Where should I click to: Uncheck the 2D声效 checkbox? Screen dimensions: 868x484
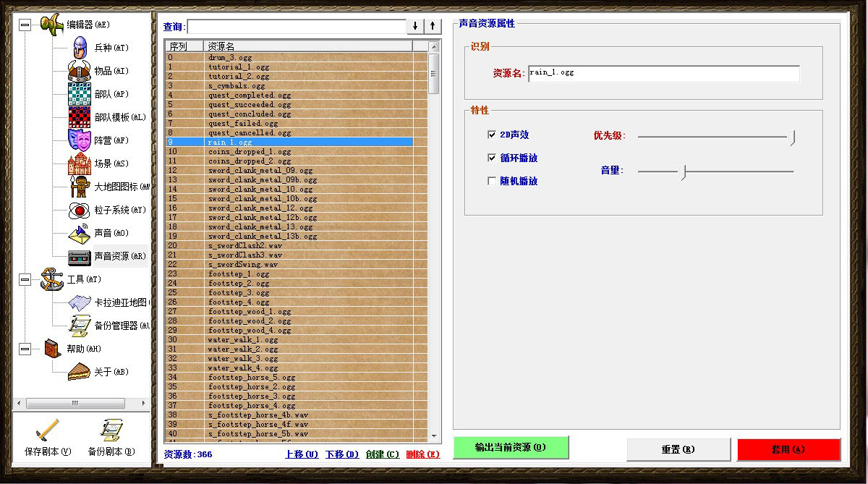(x=493, y=135)
